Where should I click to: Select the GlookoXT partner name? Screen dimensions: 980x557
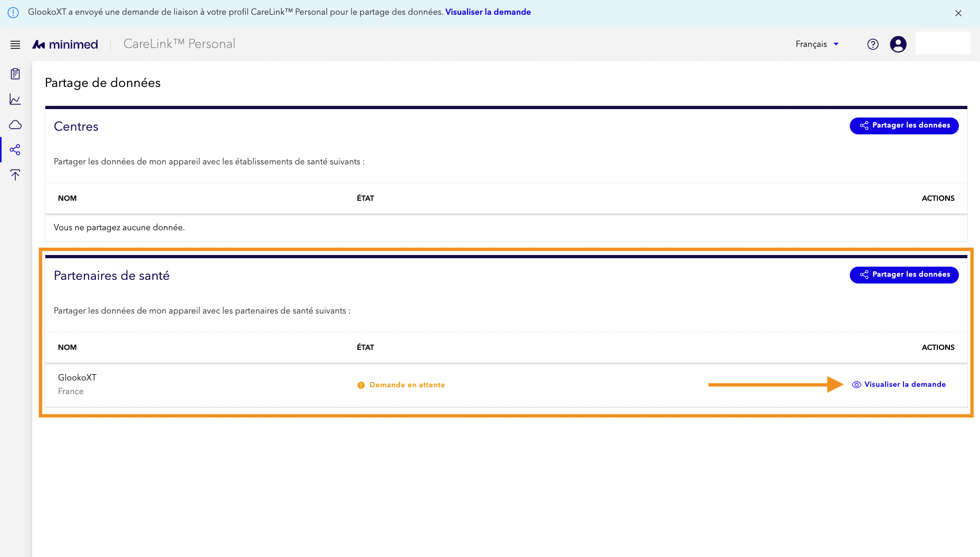click(x=77, y=377)
